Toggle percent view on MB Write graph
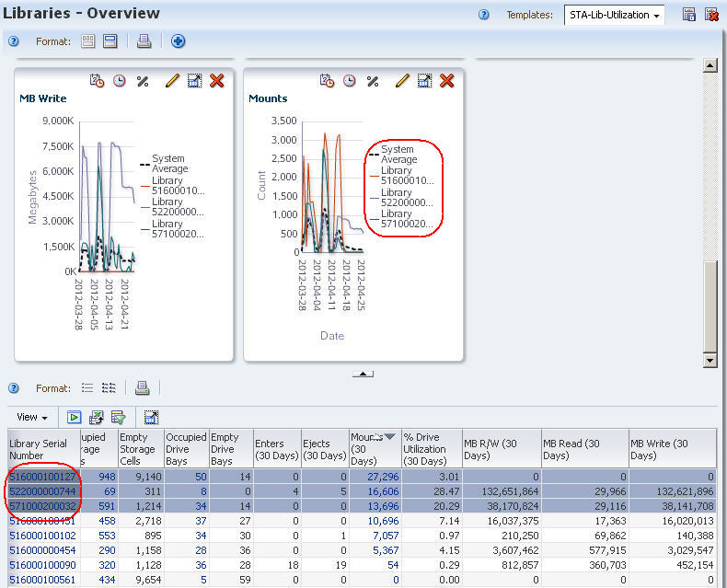 (143, 81)
